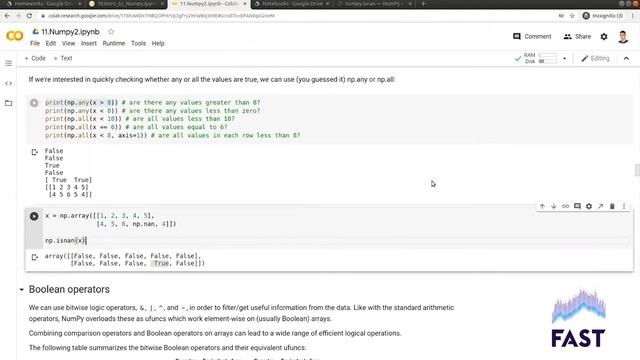The image size is (640, 360).
Task: Open the Insert menu
Action: [x=89, y=43]
